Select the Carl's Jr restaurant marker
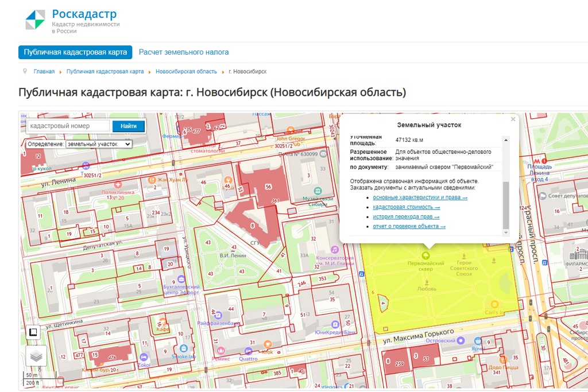Screen dimensions: 588x392 pos(493,304)
